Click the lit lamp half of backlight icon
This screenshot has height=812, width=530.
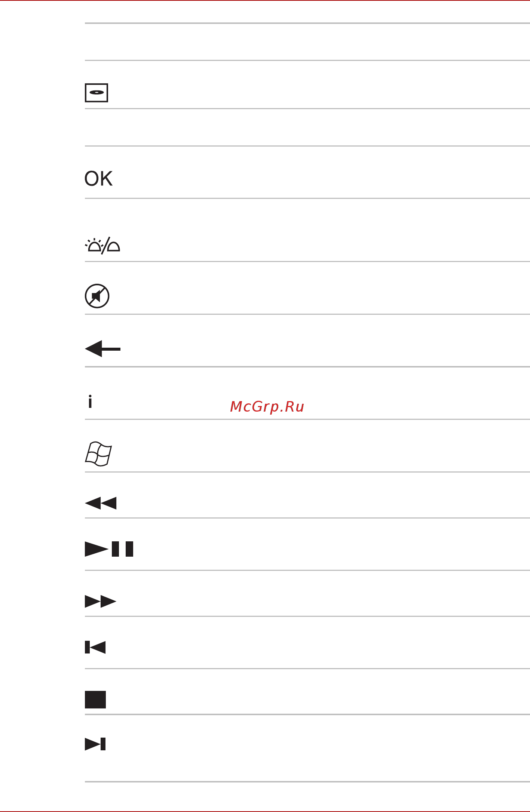(94, 245)
